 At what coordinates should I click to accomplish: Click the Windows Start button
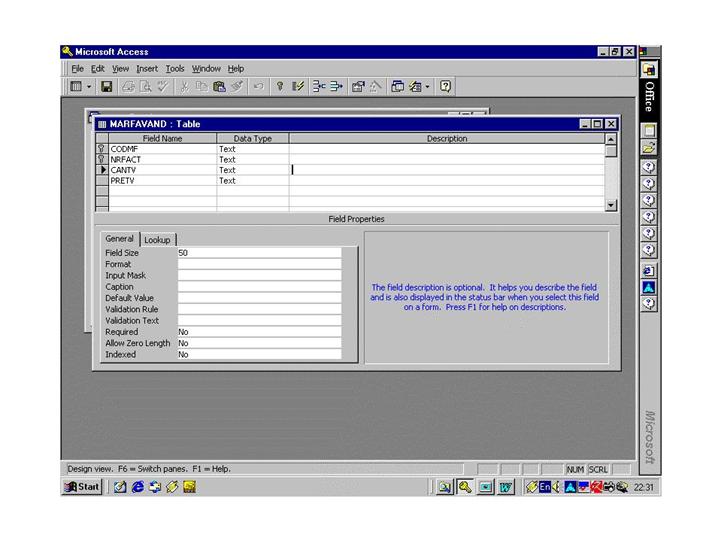(82, 487)
